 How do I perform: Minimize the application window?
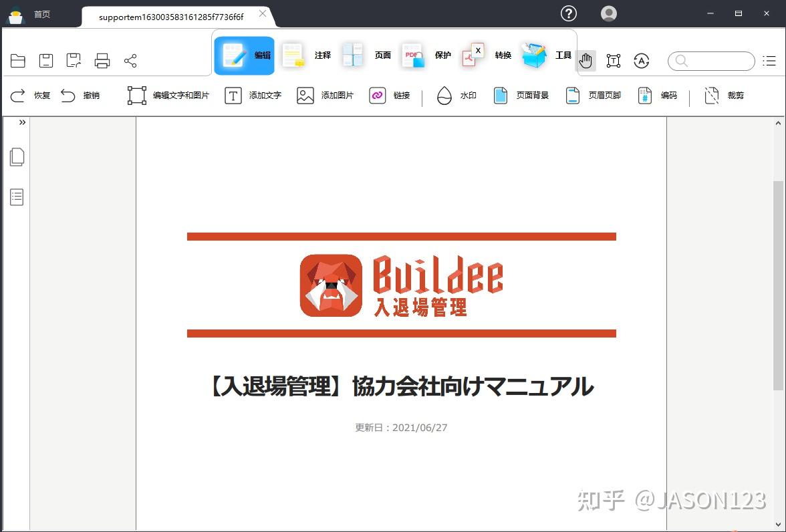point(710,13)
